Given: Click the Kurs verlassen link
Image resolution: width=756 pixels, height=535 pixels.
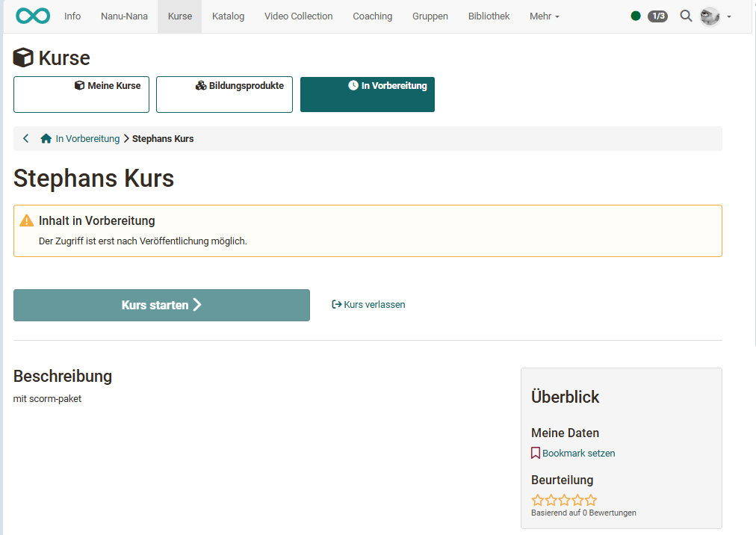Looking at the screenshot, I should pos(368,304).
